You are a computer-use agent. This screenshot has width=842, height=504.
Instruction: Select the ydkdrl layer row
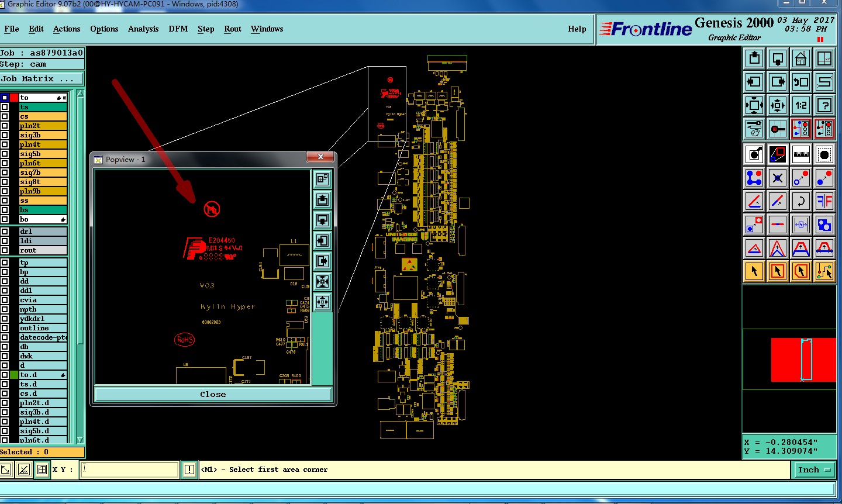tap(43, 319)
